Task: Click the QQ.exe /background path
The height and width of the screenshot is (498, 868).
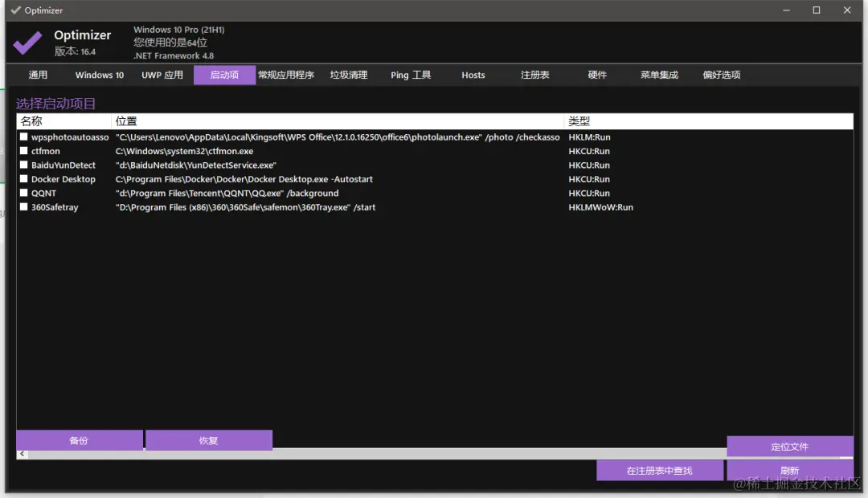Action: (x=227, y=193)
